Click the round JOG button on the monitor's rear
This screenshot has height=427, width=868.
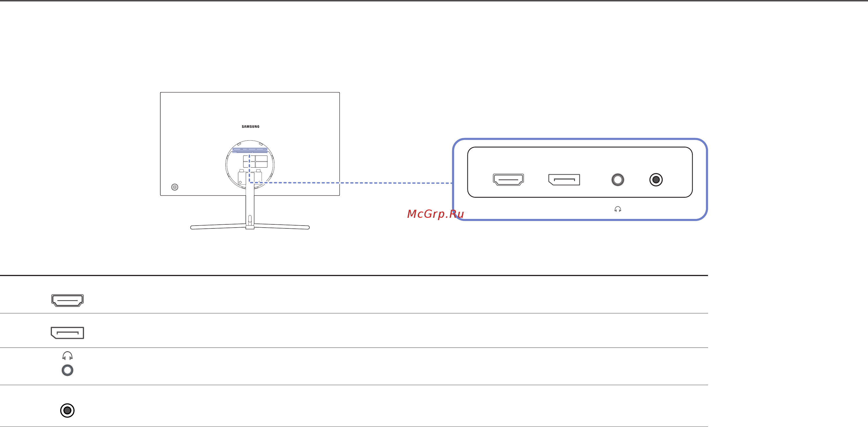click(175, 187)
